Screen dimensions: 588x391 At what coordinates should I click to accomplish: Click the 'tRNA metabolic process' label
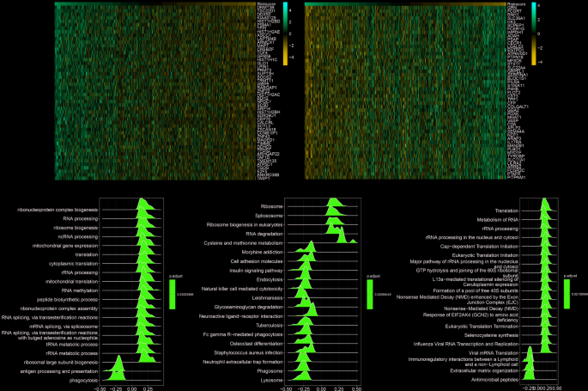click(72, 345)
